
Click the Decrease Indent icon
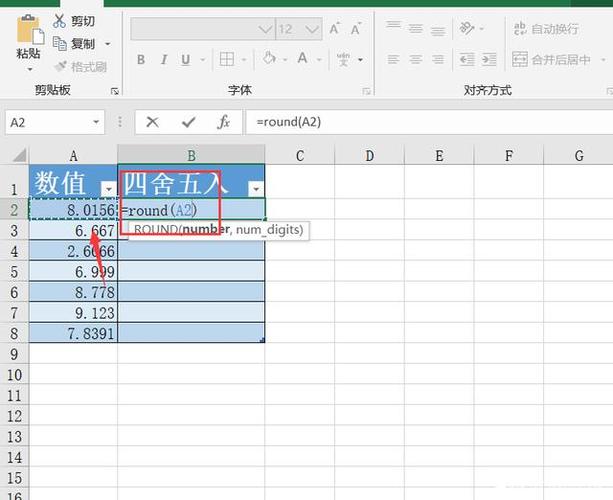(x=467, y=59)
